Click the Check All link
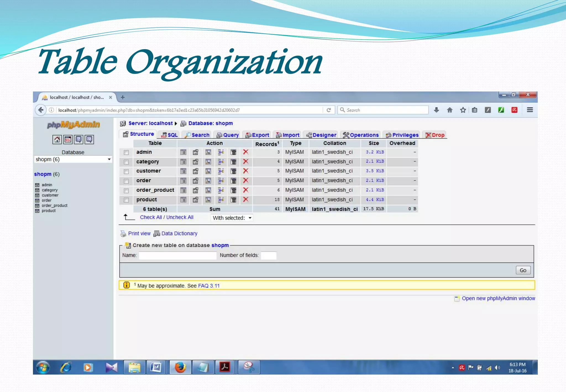 tap(151, 217)
